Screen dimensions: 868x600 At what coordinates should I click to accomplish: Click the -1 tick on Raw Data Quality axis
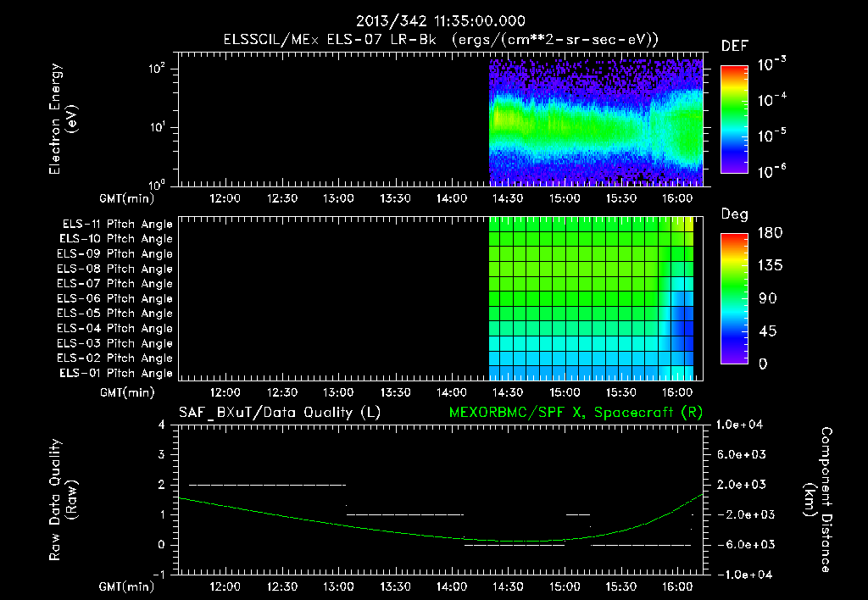159,575
